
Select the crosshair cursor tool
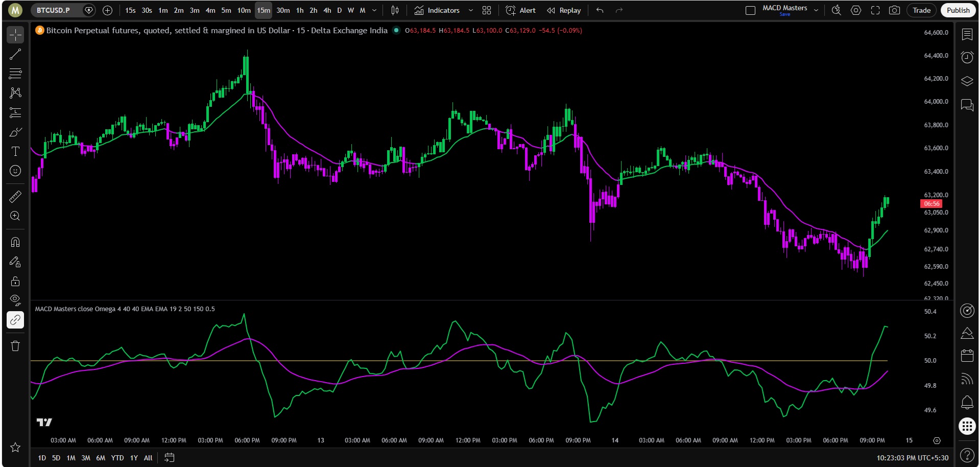click(x=15, y=35)
